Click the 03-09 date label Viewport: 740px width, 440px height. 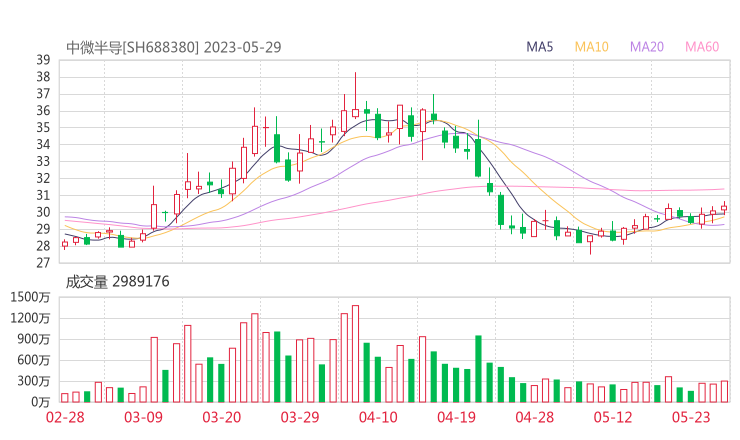pos(143,417)
